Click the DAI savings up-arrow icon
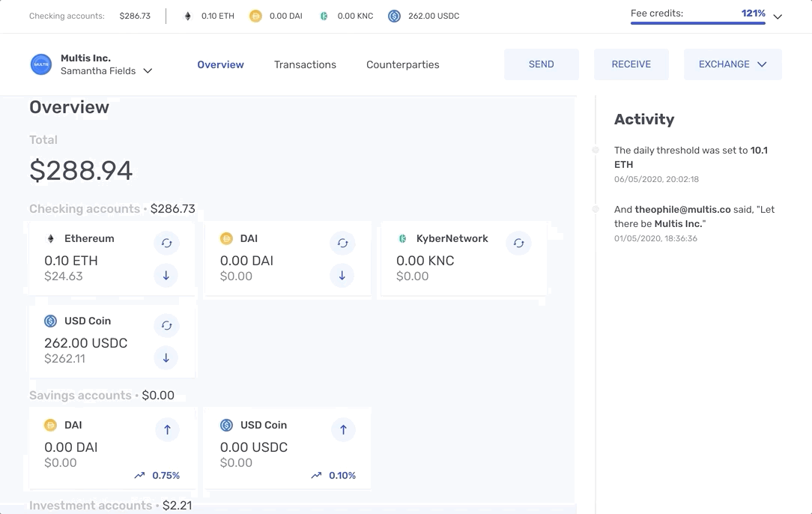The width and height of the screenshot is (812, 514). coord(167,429)
